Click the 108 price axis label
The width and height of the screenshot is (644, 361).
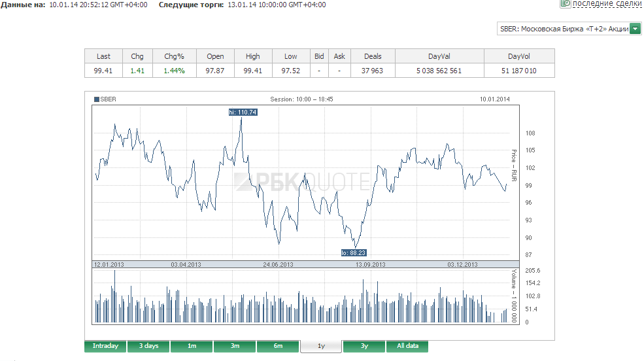[x=530, y=133]
